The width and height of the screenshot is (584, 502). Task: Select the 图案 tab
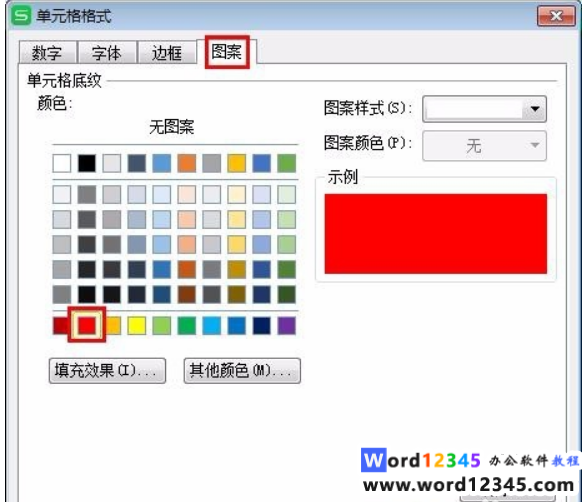tap(227, 52)
